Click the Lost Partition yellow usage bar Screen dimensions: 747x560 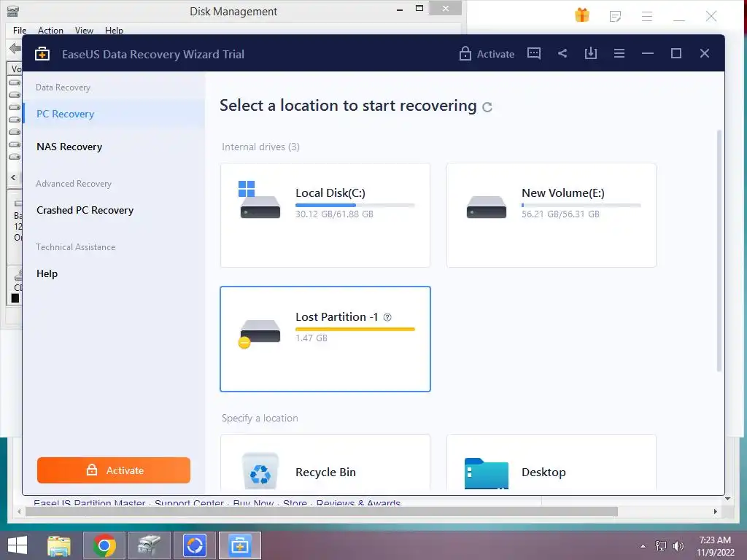coord(355,329)
